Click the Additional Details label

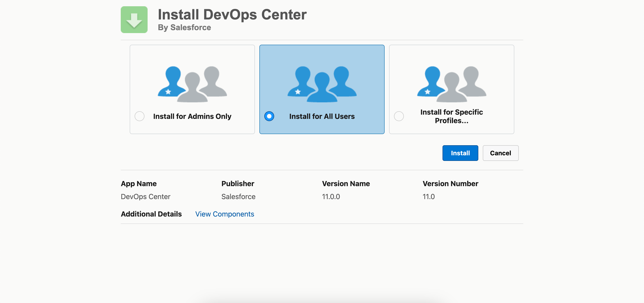151,214
